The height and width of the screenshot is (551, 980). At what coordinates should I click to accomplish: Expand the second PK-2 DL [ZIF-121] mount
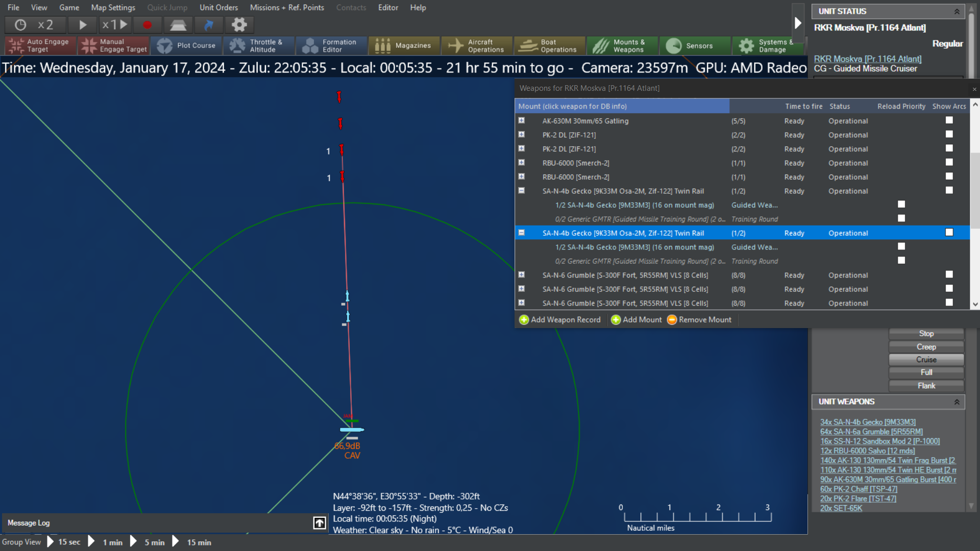click(522, 148)
